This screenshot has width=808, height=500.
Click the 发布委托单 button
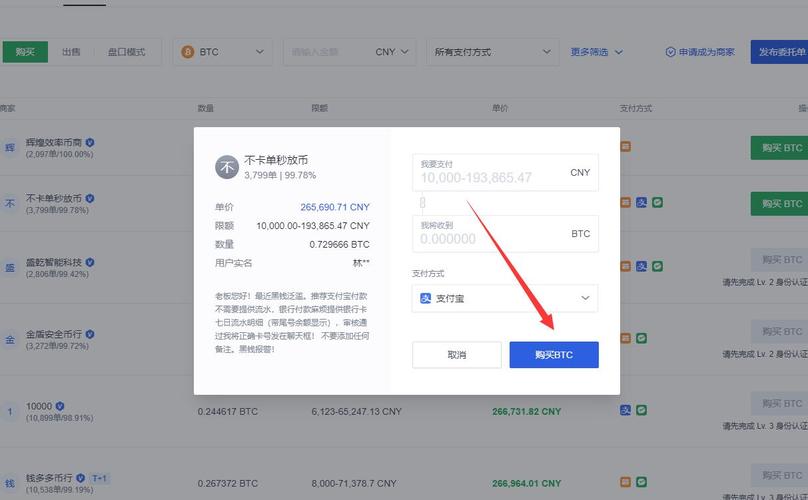[779, 52]
